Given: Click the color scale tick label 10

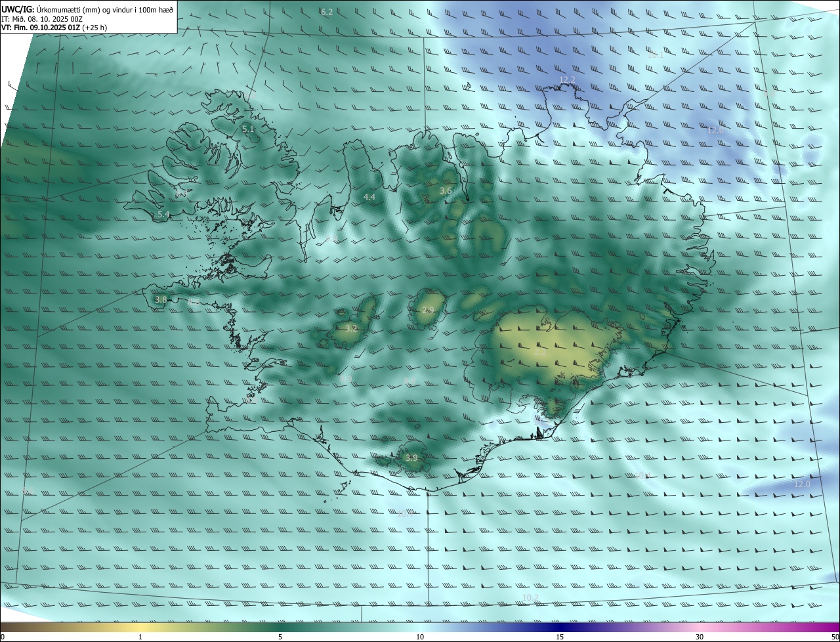Looking at the screenshot, I should [420, 637].
